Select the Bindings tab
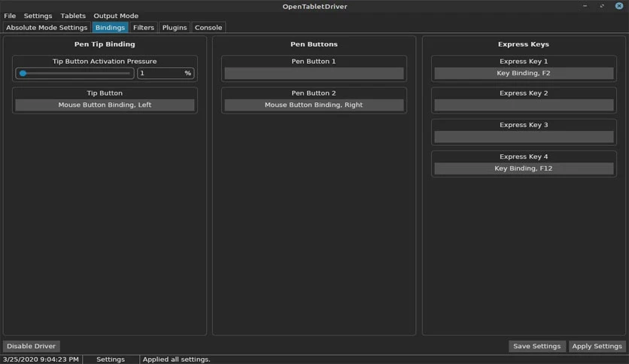629x364 pixels. point(110,27)
